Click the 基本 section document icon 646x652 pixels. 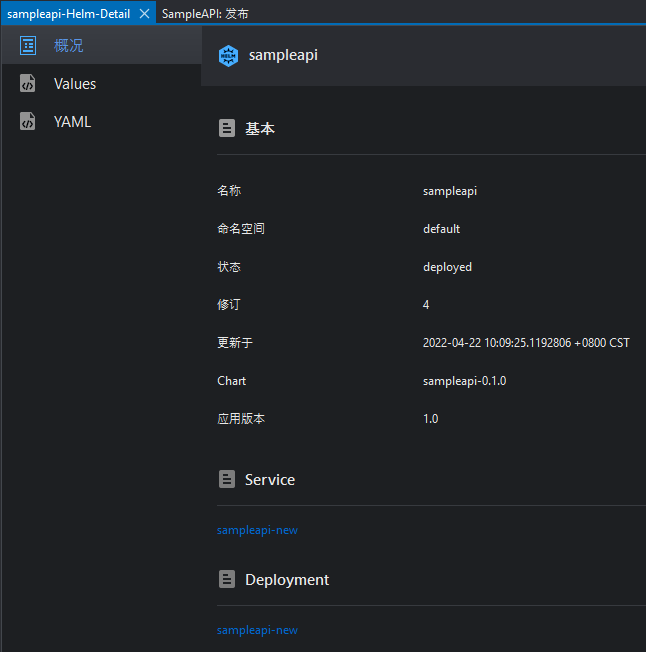point(227,128)
